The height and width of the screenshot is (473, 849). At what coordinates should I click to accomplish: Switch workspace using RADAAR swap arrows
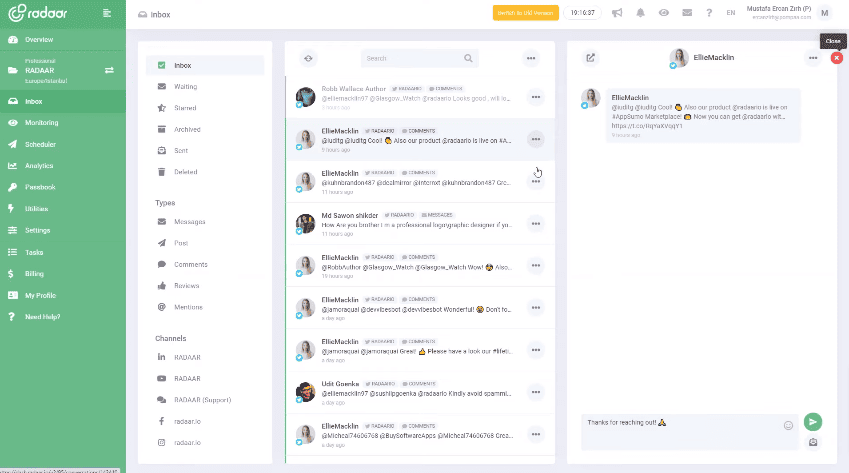pyautogui.click(x=109, y=70)
